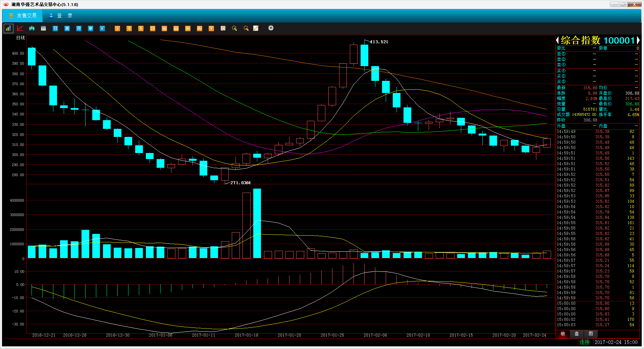This screenshot has height=349, width=644.
Task: Select the 3-minute period icon
Action: click(129, 29)
